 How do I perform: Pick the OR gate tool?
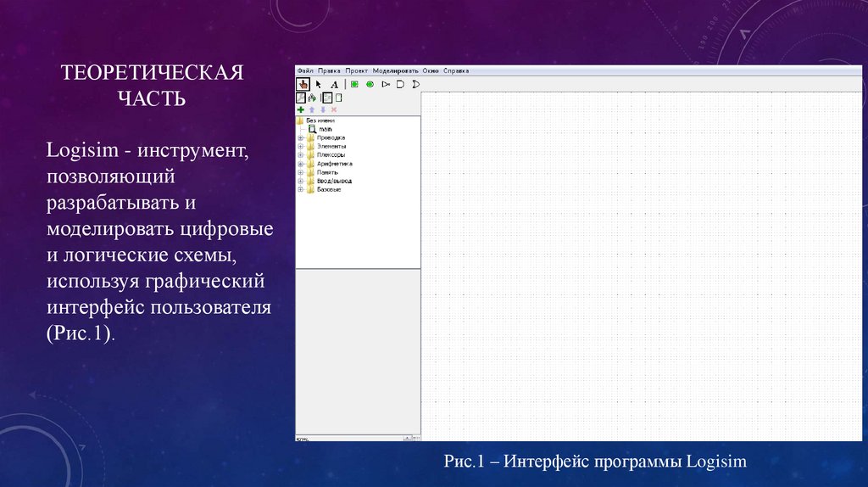(415, 84)
